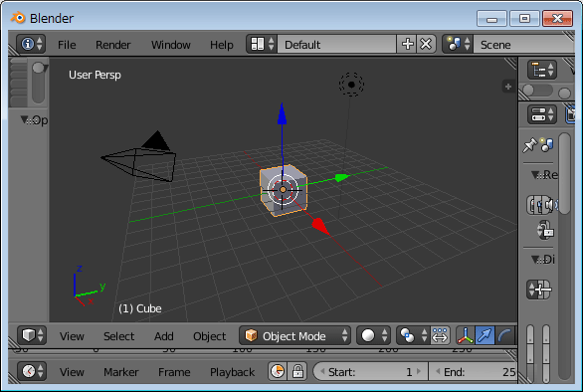The image size is (583, 392).
Task: Toggle the timeline lock button
Action: 297,371
